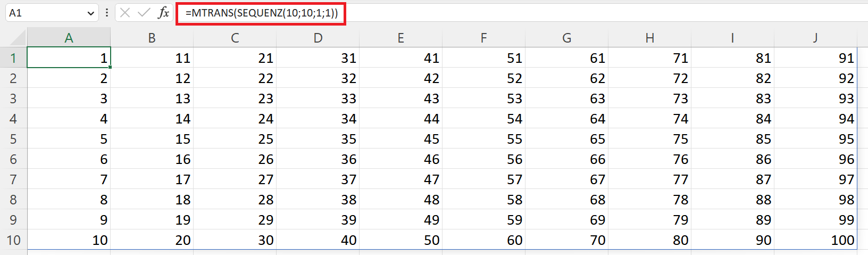
Task: Click the cell containing 5
Action: [x=69, y=138]
